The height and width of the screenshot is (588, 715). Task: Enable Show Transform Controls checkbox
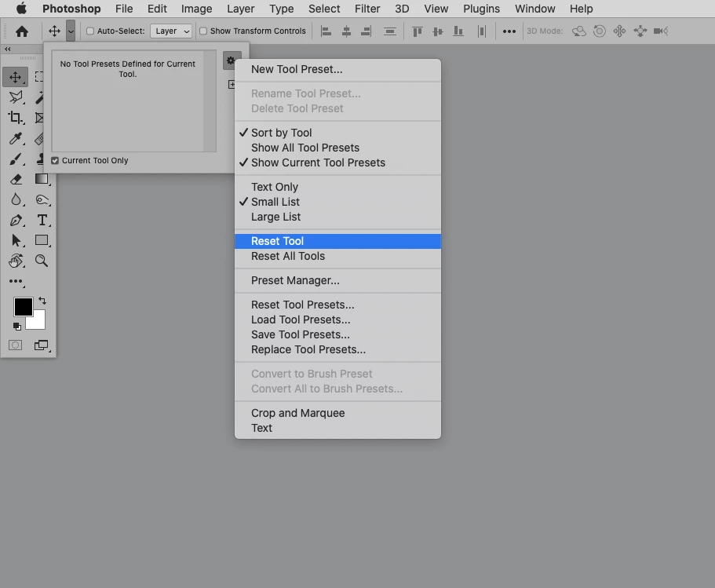point(203,31)
